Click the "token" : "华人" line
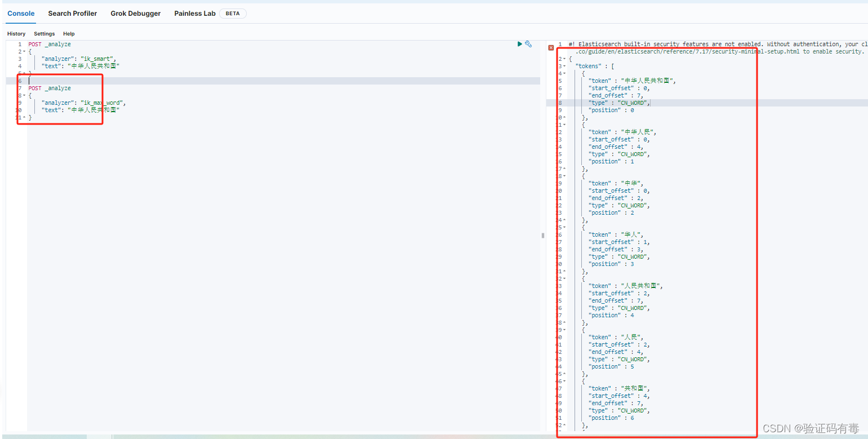Image resolution: width=868 pixels, height=439 pixels. point(616,234)
